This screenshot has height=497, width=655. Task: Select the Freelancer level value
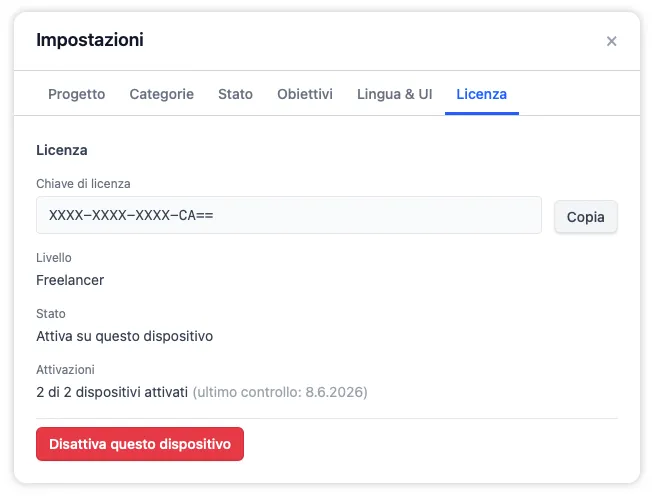[70, 280]
